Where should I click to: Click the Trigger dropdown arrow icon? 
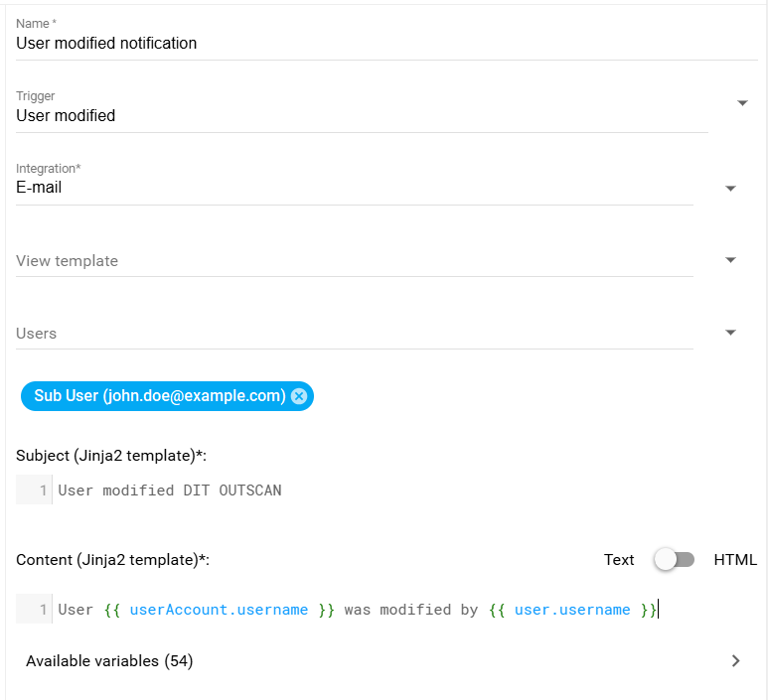coord(742,103)
